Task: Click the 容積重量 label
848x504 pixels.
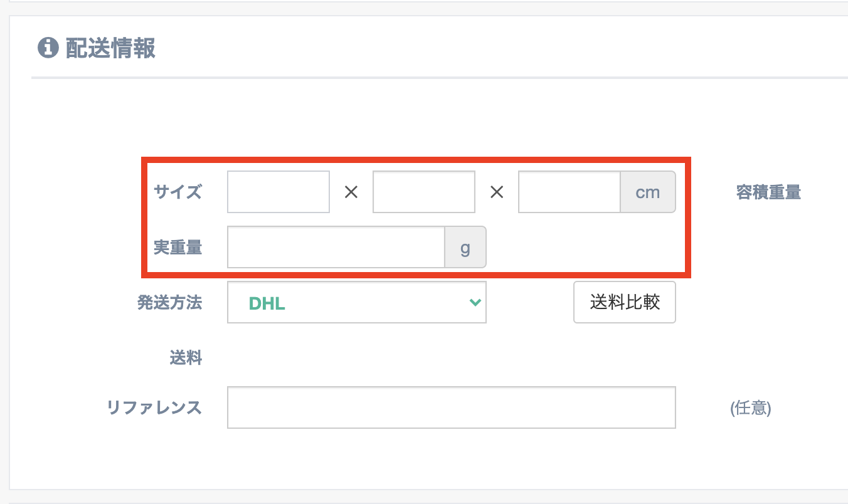Action: point(768,192)
